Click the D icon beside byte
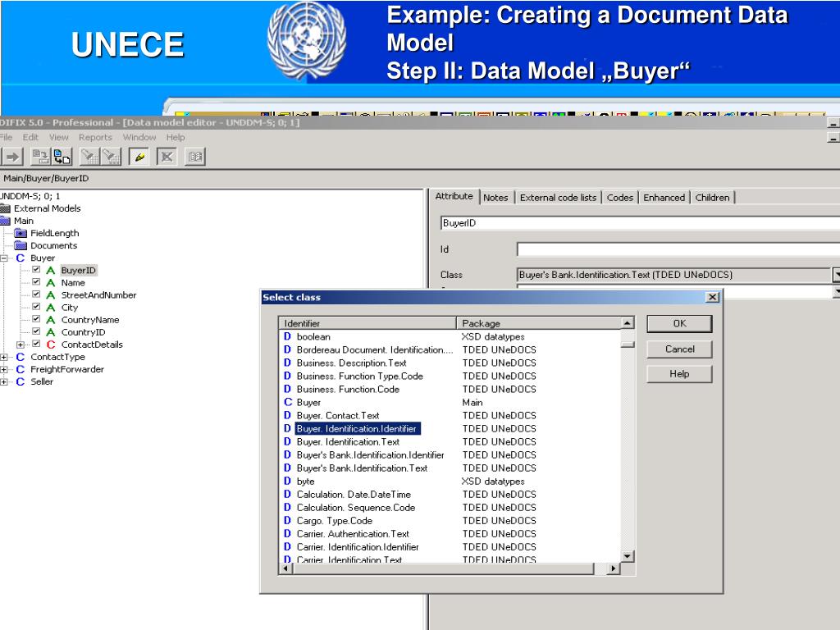Viewport: 840px width, 630px height. click(287, 481)
